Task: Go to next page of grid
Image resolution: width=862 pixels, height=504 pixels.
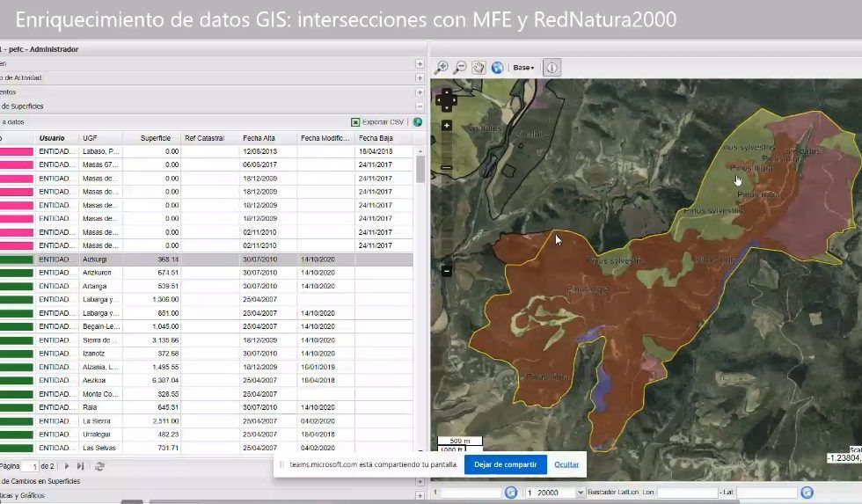Action: [67, 466]
